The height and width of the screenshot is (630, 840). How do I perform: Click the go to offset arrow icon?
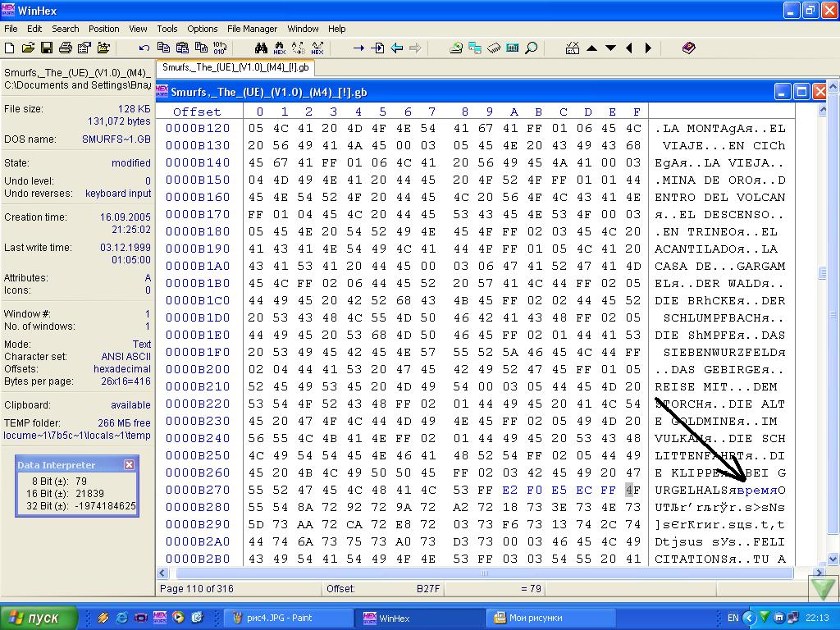[358, 48]
